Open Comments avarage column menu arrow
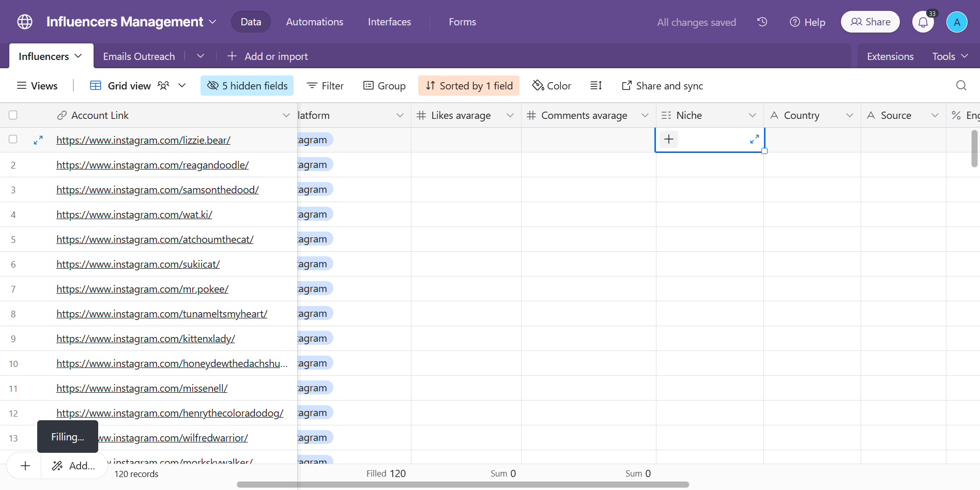980x490 pixels. 645,115
